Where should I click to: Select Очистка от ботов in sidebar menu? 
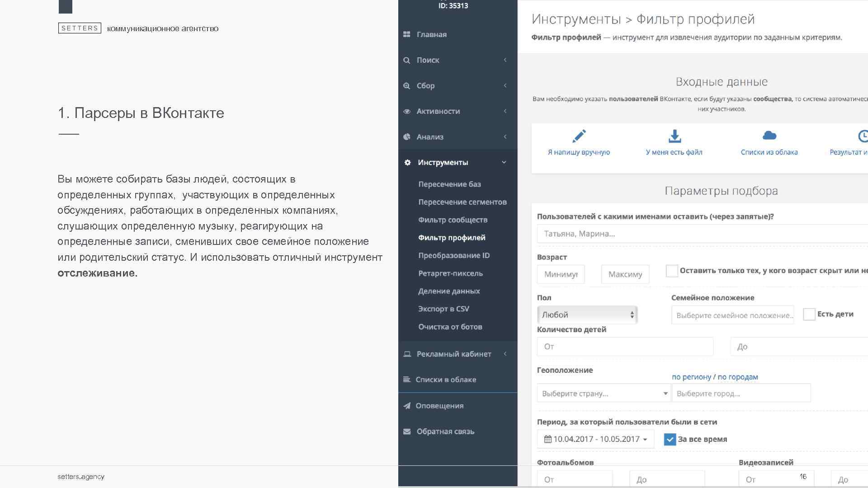point(450,327)
